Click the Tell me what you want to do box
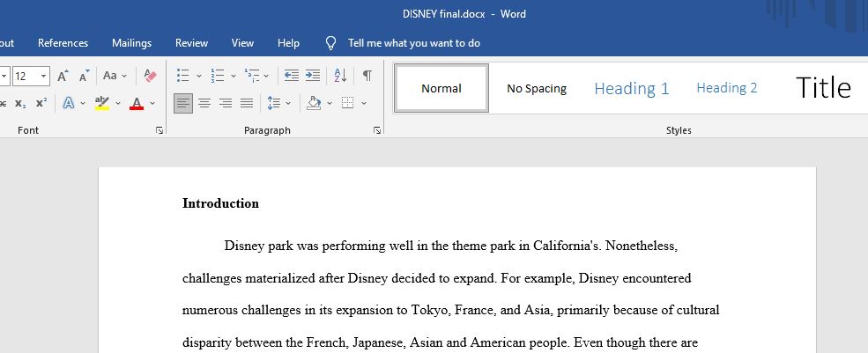 414,43
